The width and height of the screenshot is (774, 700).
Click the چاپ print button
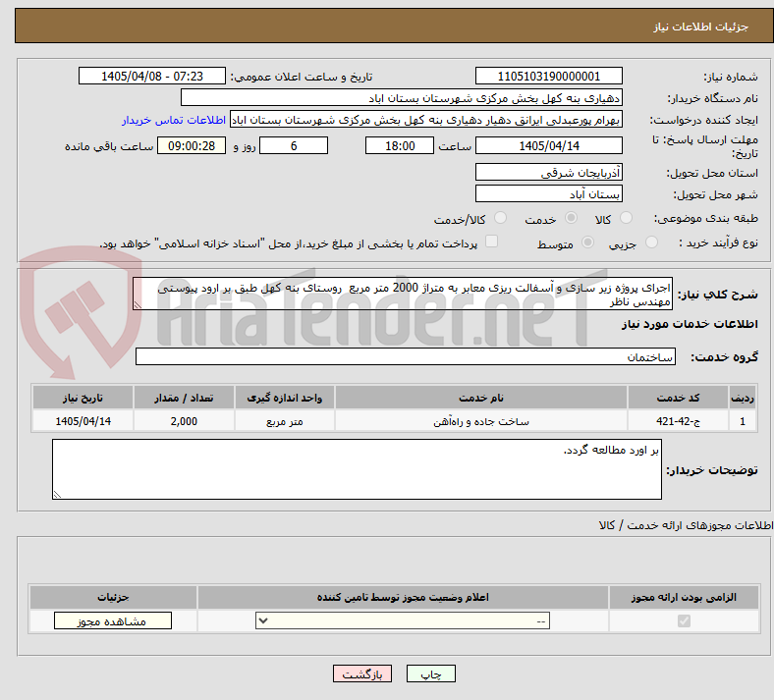[x=431, y=673]
